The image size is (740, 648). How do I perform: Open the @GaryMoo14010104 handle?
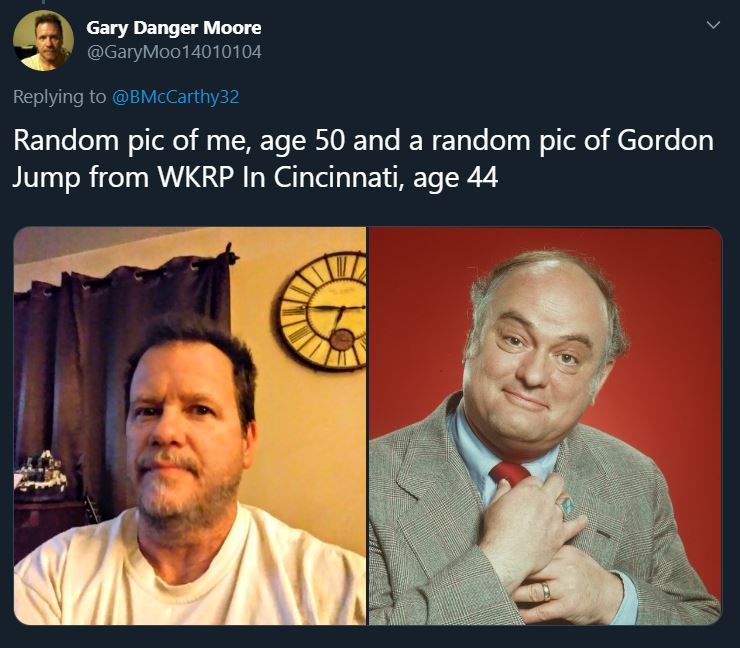tap(174, 52)
